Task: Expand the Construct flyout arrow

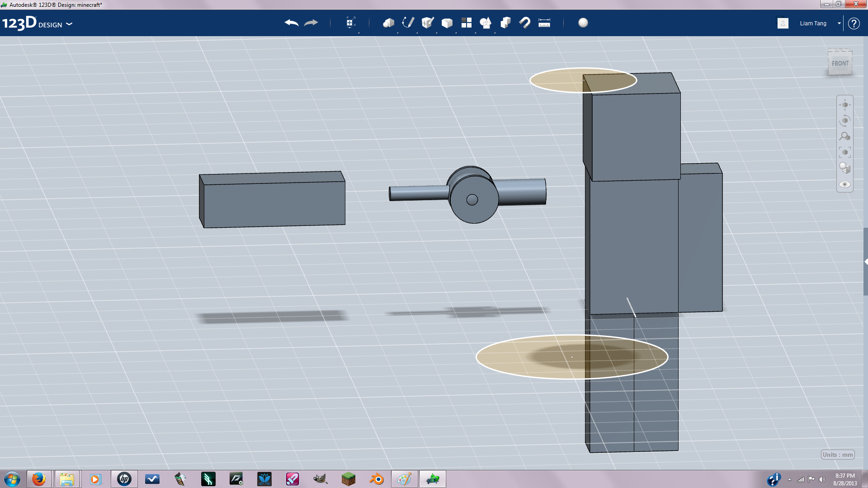Action: pyautogui.click(x=437, y=33)
